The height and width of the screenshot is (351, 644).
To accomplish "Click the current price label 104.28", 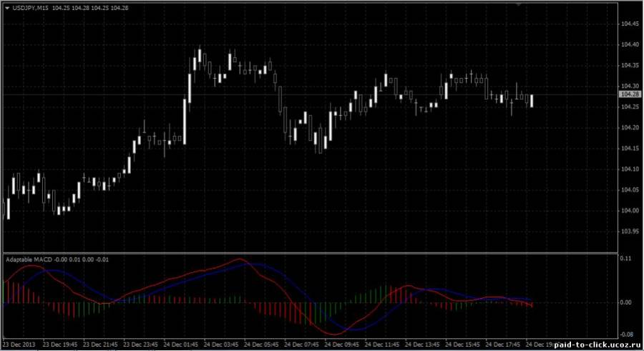I will [x=630, y=95].
